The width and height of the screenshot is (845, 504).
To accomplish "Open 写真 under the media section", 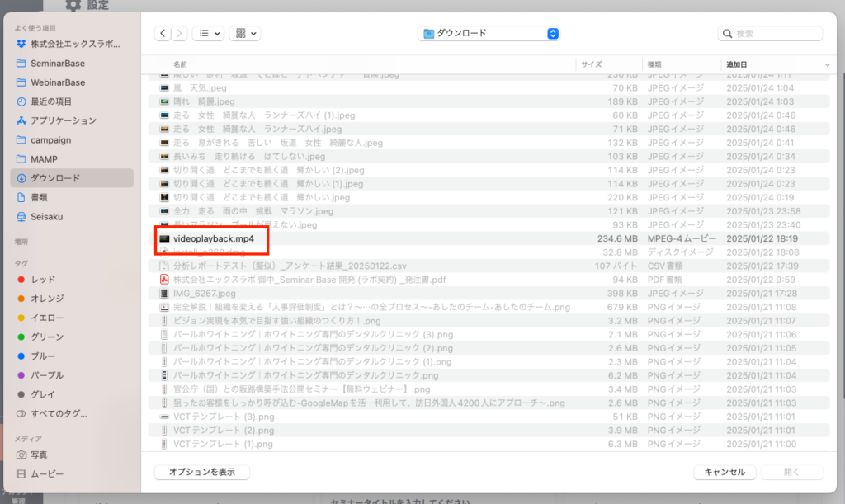I will pos(39,455).
